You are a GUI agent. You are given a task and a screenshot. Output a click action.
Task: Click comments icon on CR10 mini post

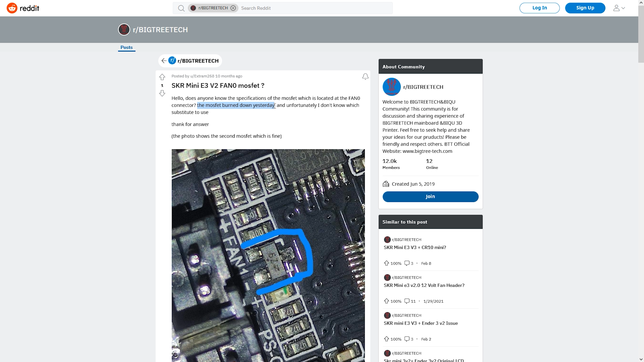click(x=407, y=263)
